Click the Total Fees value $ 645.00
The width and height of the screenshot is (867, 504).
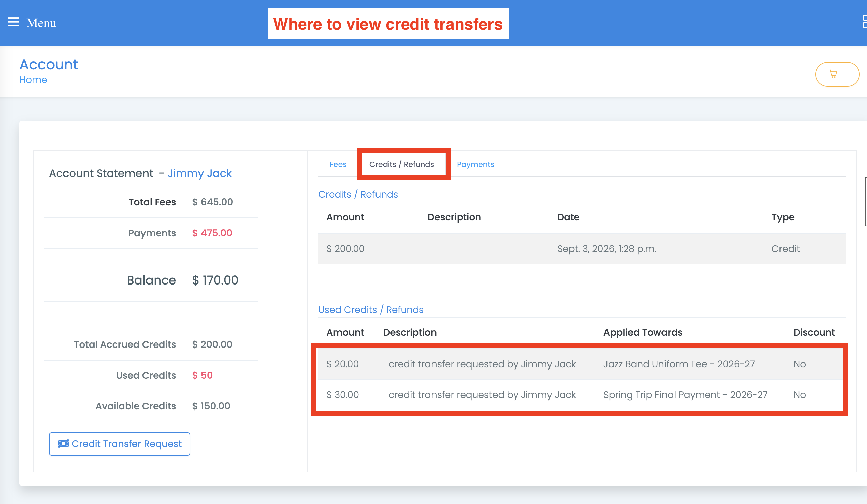click(212, 202)
